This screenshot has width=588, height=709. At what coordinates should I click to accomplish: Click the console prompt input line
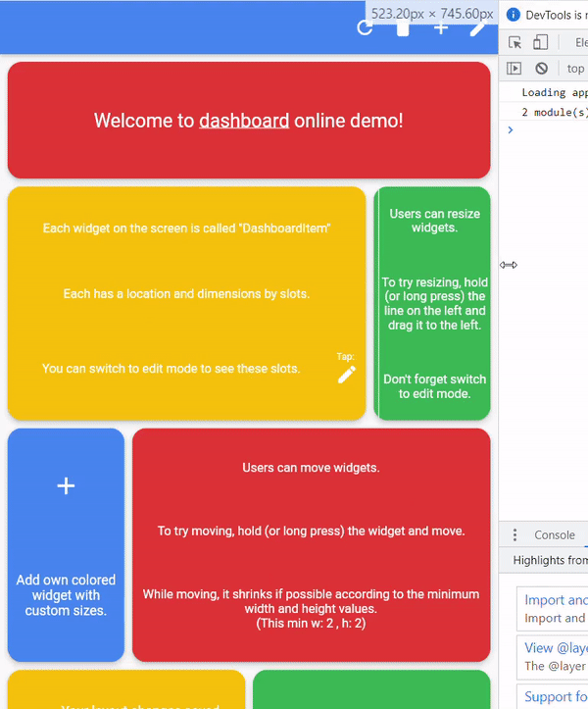point(549,130)
